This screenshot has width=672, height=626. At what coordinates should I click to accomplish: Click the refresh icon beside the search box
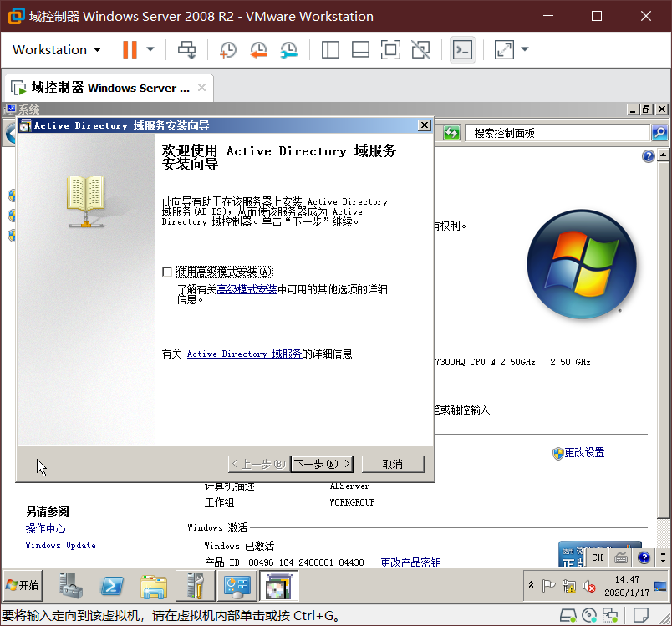coord(451,133)
